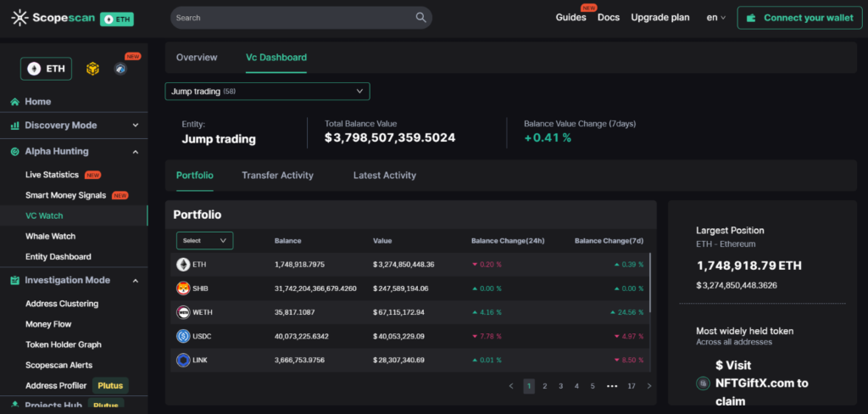
Task: Click Connect your wallet button
Action: point(801,18)
